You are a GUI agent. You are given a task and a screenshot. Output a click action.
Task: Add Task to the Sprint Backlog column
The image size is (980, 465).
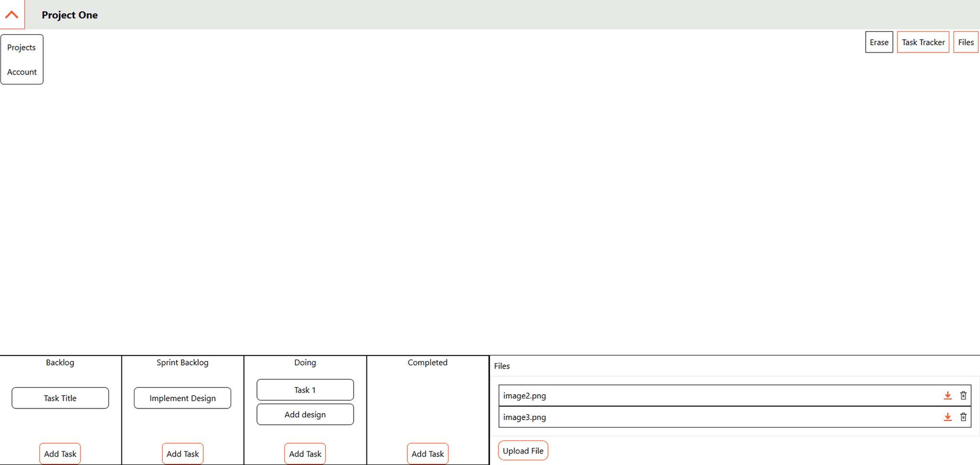182,454
